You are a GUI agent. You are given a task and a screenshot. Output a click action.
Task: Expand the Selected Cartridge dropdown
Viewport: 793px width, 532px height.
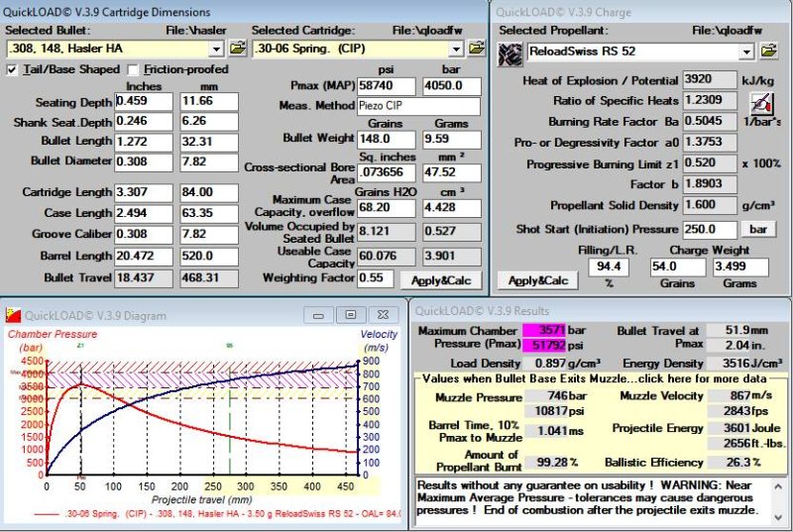pos(456,49)
